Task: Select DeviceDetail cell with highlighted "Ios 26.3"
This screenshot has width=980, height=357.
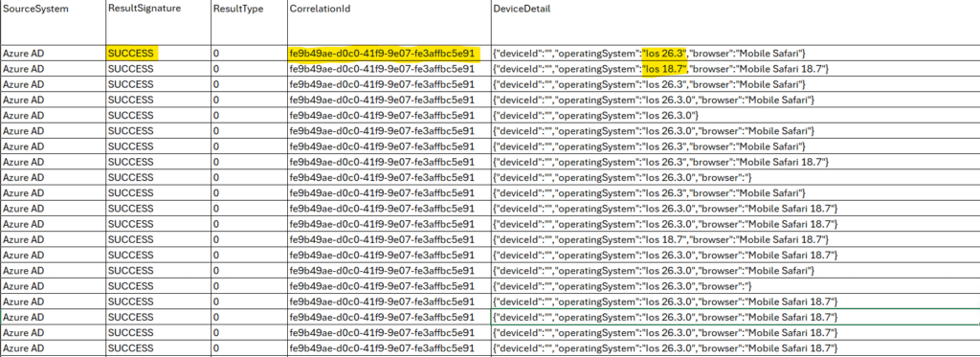Action: 735,54
